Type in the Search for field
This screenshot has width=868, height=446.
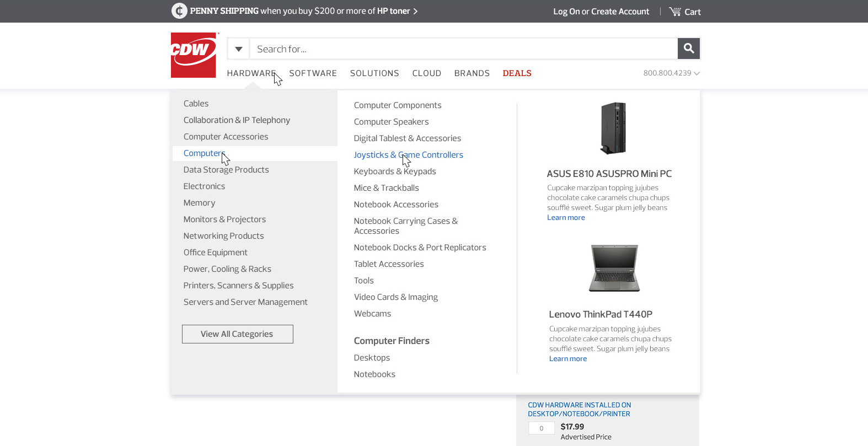tap(463, 49)
